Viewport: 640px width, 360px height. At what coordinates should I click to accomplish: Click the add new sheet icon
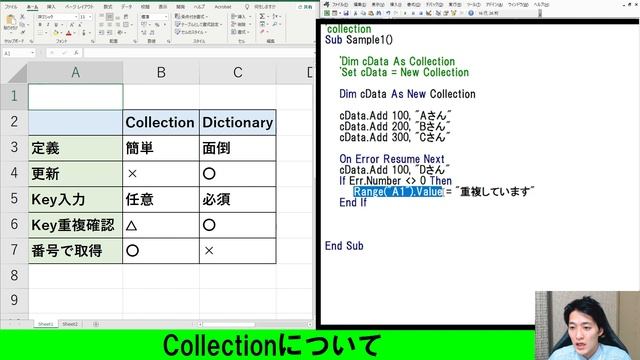(x=96, y=324)
